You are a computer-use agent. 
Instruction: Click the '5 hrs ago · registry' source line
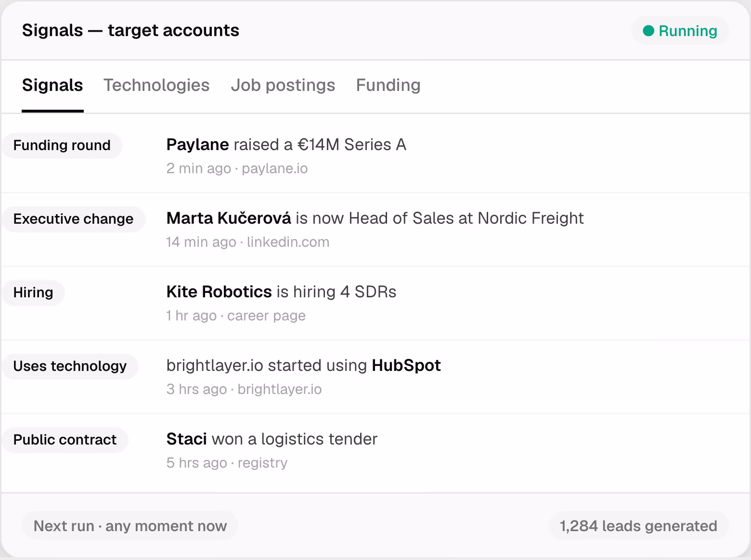pos(227,463)
